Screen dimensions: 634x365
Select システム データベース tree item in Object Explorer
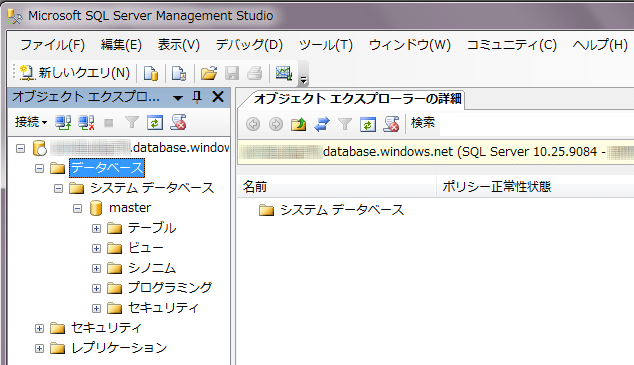[152, 188]
